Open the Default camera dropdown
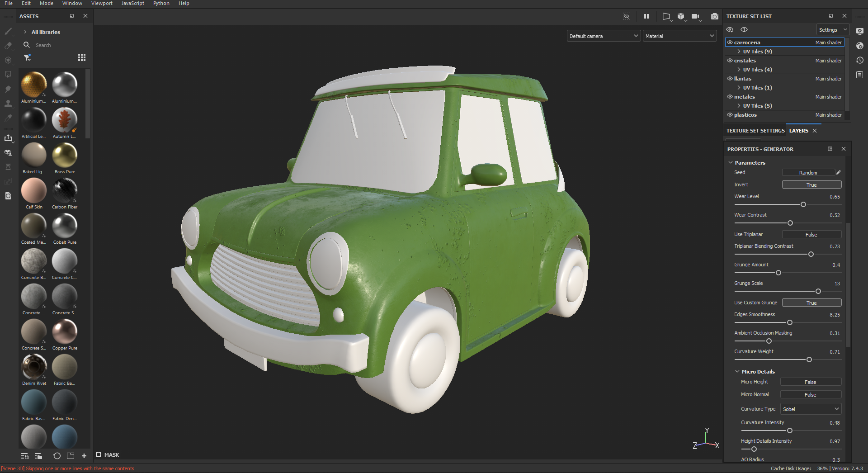The width and height of the screenshot is (868, 473). (x=604, y=36)
